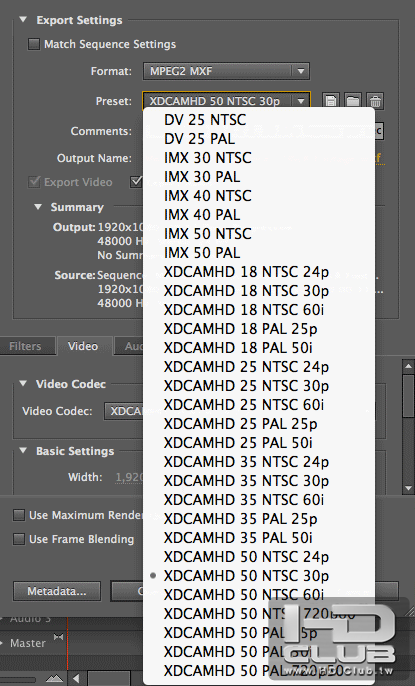Screen dimensions: 415x686
Task: Select XDCAMHD 35 NTSC 60i preset
Action: (259, 500)
